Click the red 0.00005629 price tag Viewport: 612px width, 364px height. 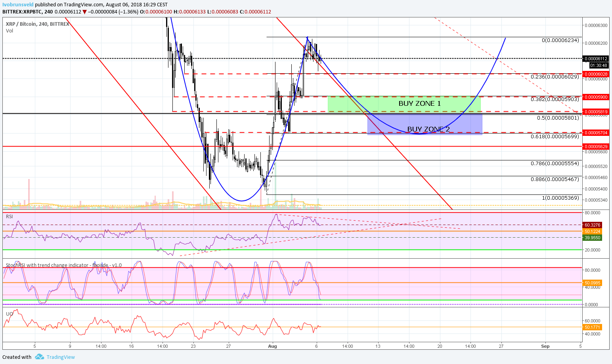click(596, 147)
